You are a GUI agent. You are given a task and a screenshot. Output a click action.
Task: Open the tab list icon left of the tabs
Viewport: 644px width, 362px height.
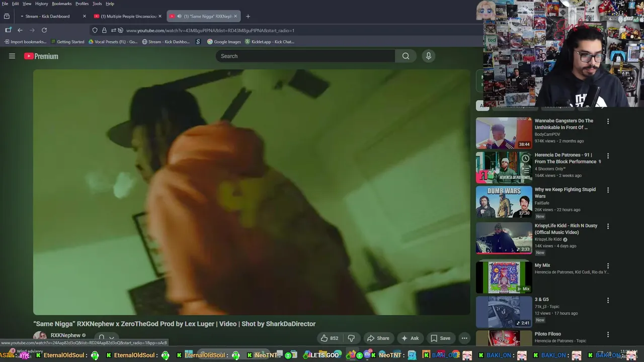click(7, 16)
